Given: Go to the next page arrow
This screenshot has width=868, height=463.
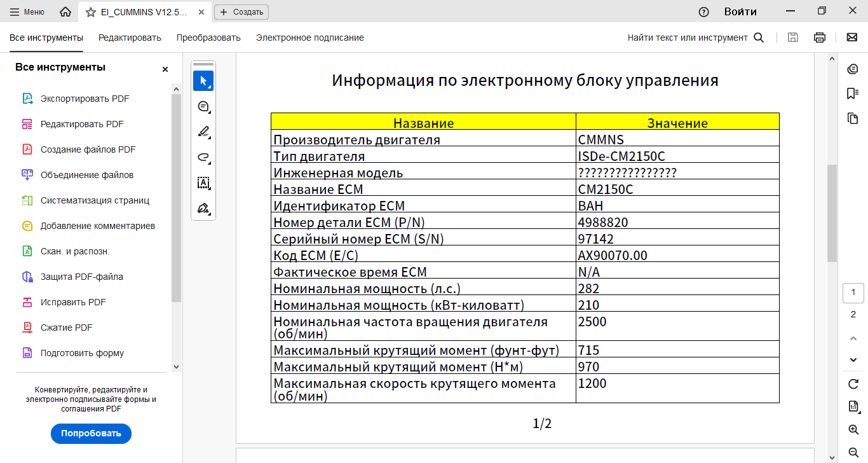Looking at the screenshot, I should pyautogui.click(x=853, y=360).
